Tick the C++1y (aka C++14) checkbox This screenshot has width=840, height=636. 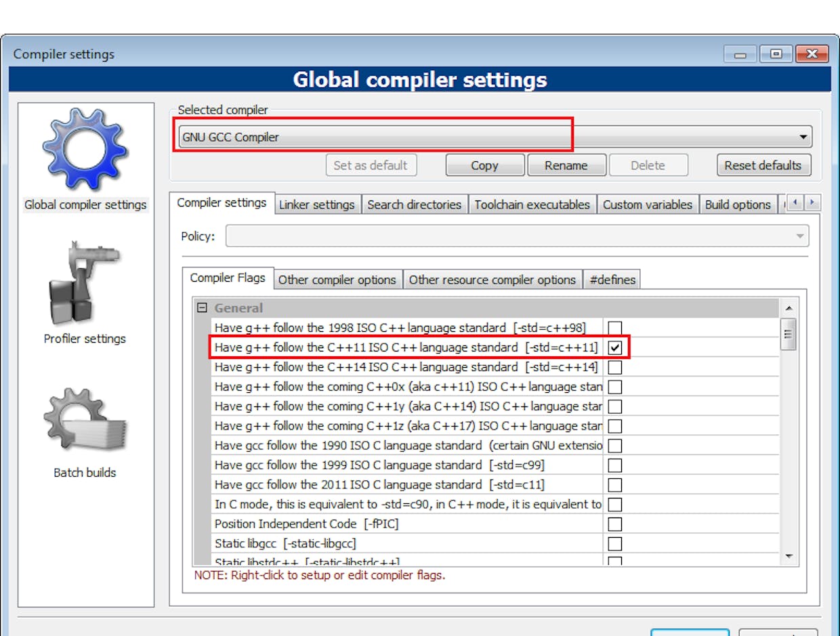tap(615, 407)
